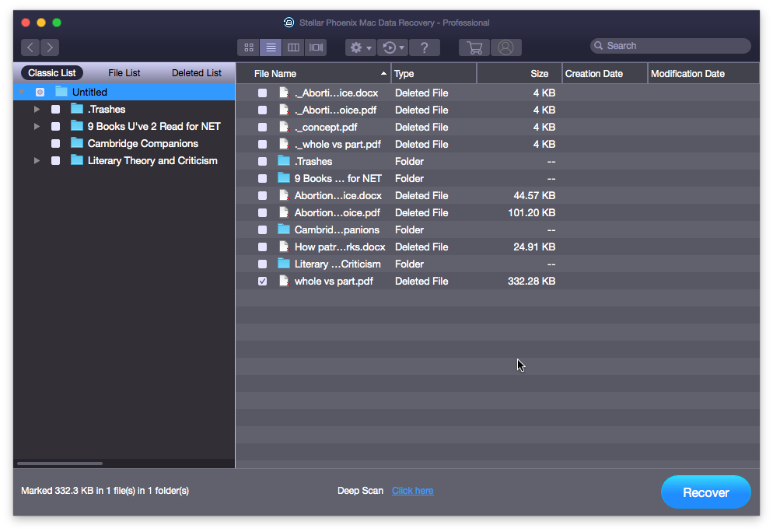Click 'Marked 332.3 KB' status text
Screen dimensions: 773x532
105,491
